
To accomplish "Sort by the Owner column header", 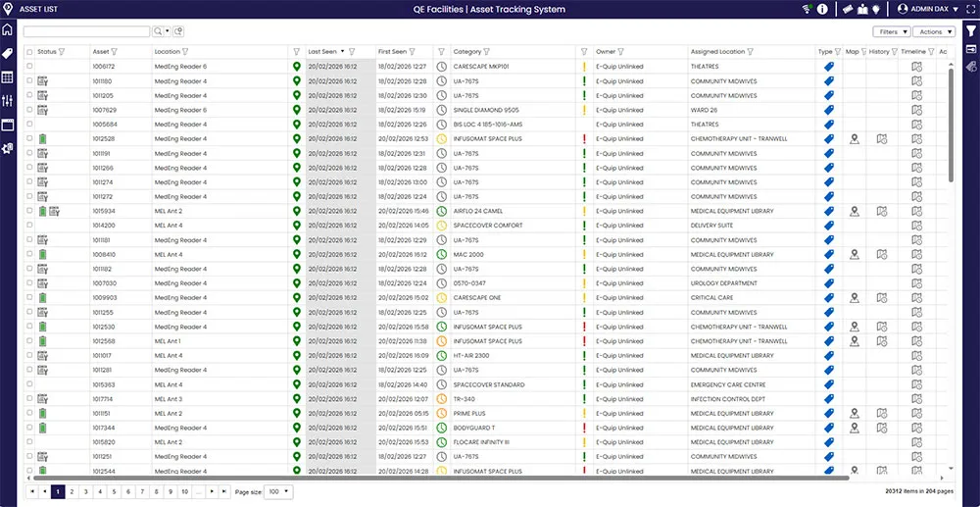I will pyautogui.click(x=606, y=52).
